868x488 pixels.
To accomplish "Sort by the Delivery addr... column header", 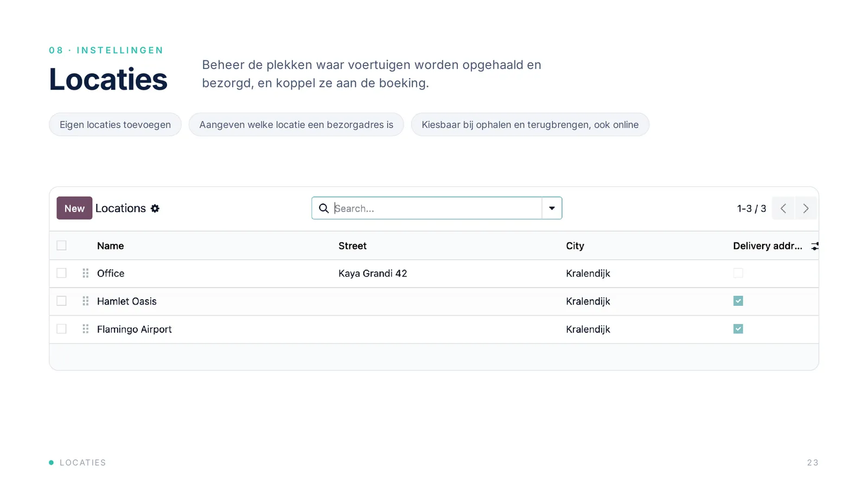I will 767,246.
